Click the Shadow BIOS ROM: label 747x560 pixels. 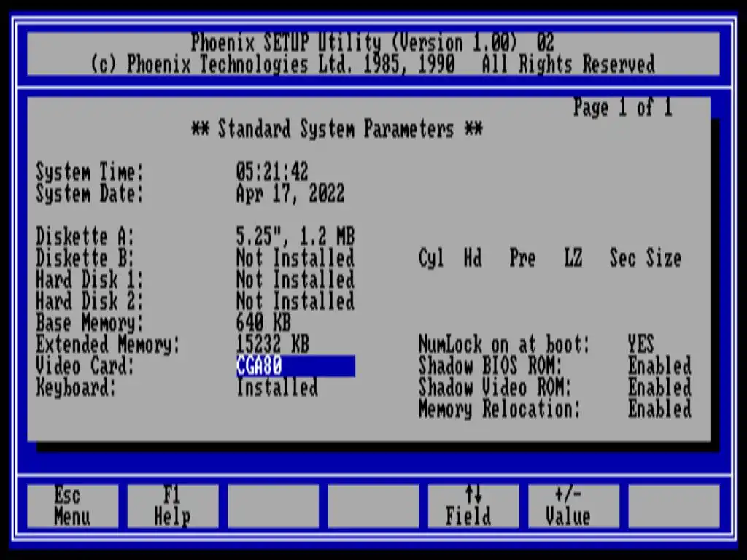(x=490, y=366)
